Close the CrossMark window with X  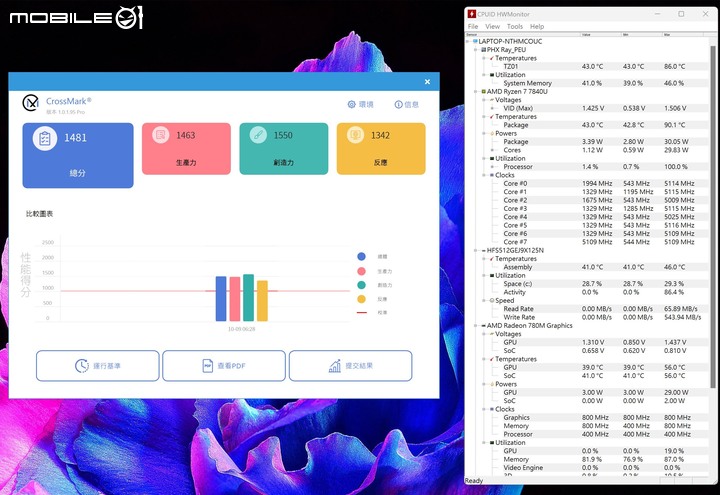click(428, 82)
